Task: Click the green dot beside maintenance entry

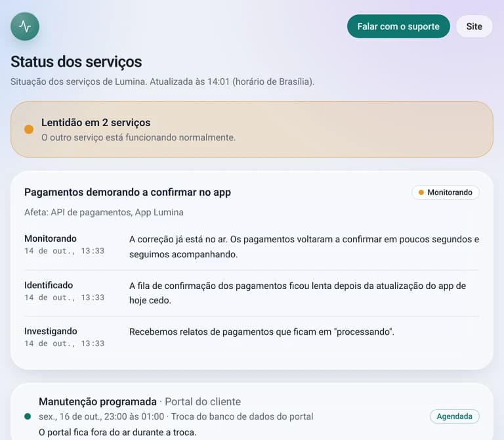Action: point(28,416)
